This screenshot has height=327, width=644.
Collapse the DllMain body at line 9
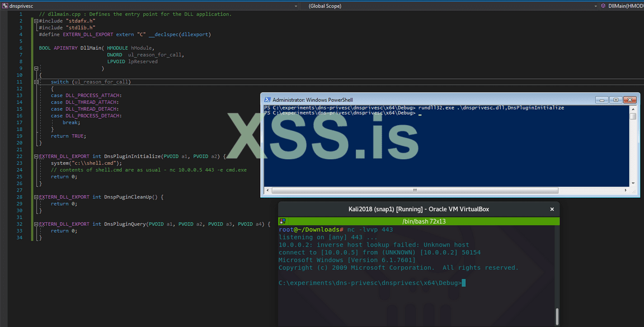[x=36, y=69]
